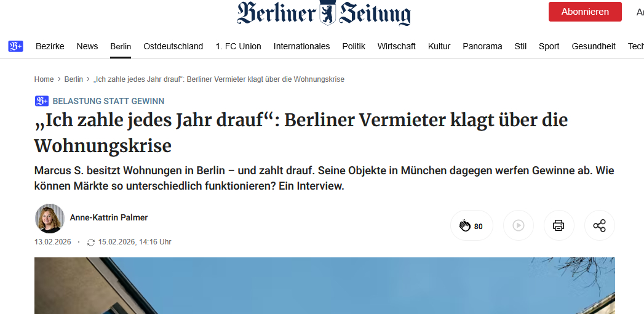Click the B+ badge beside Belastung statt Gewinn

[x=42, y=101]
